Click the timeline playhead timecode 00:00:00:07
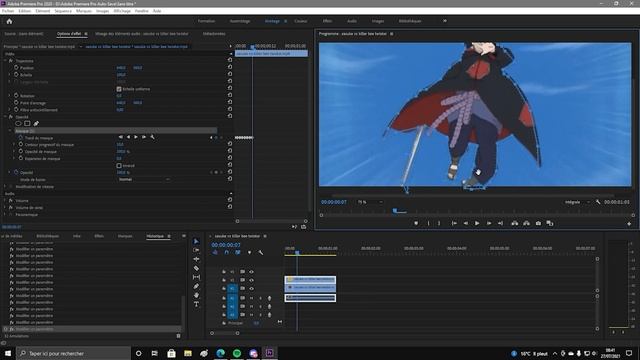Screen dimensions: 640x360 (226, 245)
